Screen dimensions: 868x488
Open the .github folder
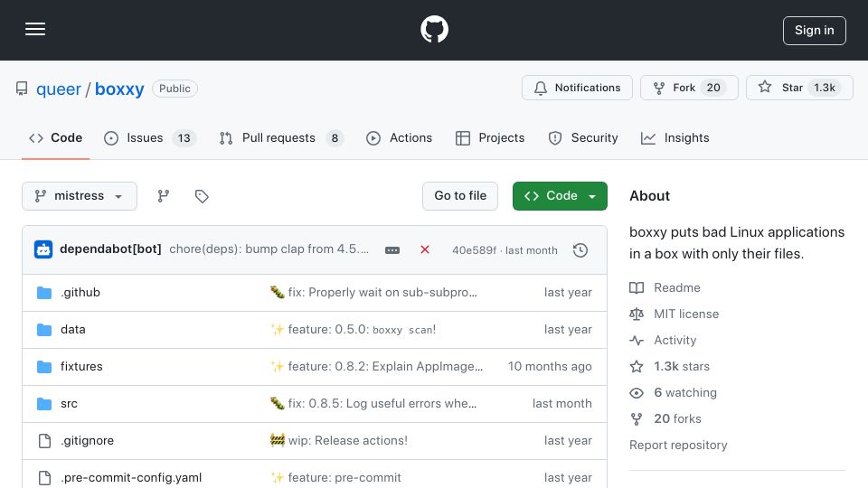point(80,292)
